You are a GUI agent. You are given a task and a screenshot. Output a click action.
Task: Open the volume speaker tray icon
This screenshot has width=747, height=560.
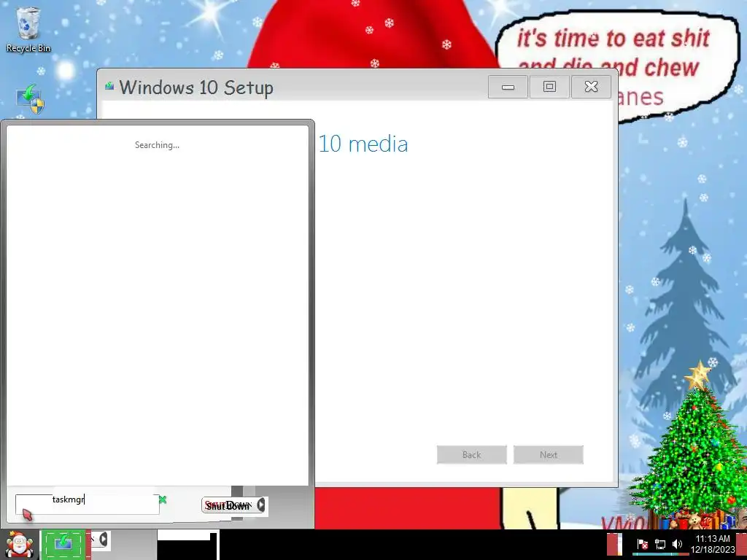[x=677, y=544]
